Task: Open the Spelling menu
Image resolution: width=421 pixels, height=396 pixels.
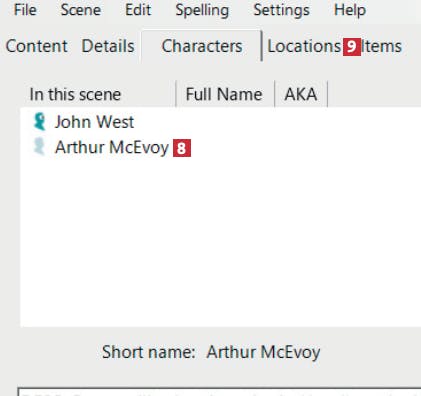Action: tap(202, 10)
